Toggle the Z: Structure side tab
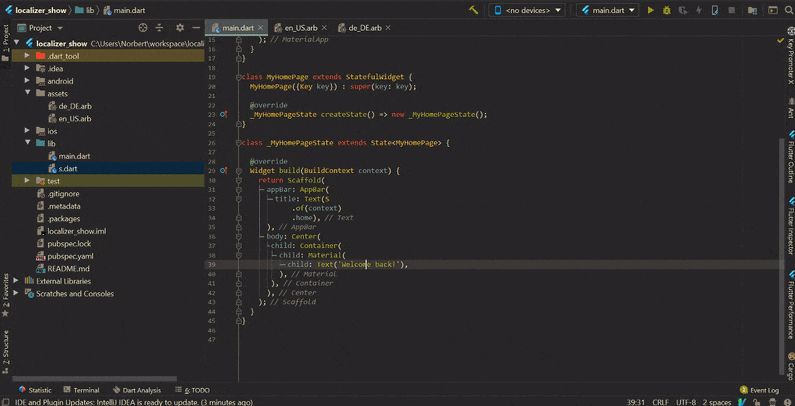 pos(5,351)
